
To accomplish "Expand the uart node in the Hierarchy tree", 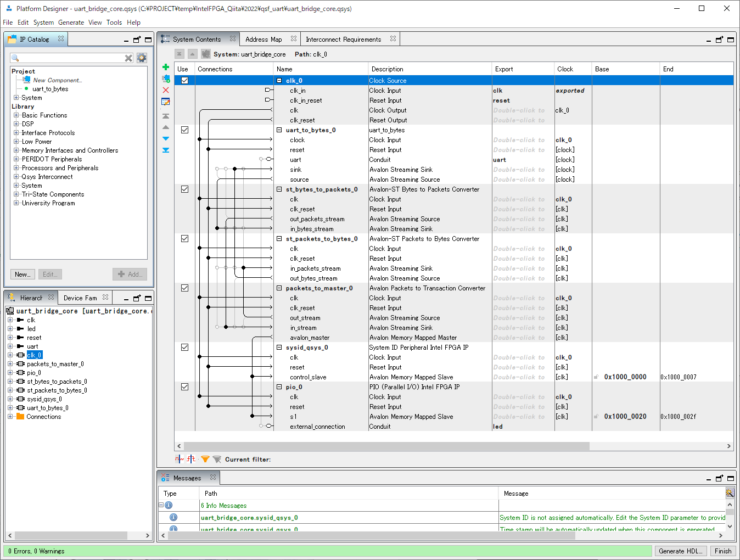I will point(10,346).
